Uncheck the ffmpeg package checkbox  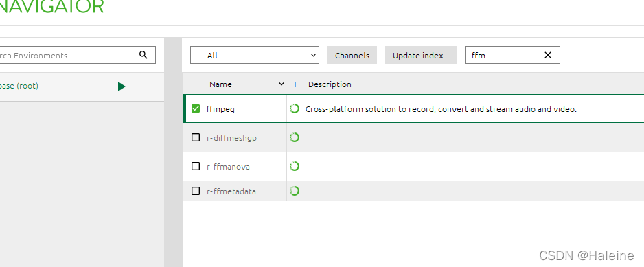coord(196,108)
